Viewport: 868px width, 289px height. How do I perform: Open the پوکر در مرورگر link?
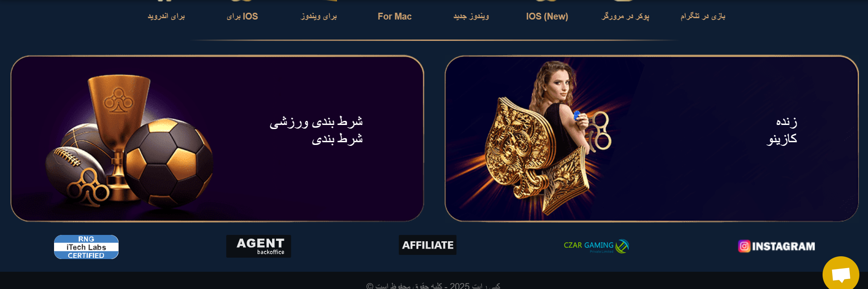coord(625,16)
